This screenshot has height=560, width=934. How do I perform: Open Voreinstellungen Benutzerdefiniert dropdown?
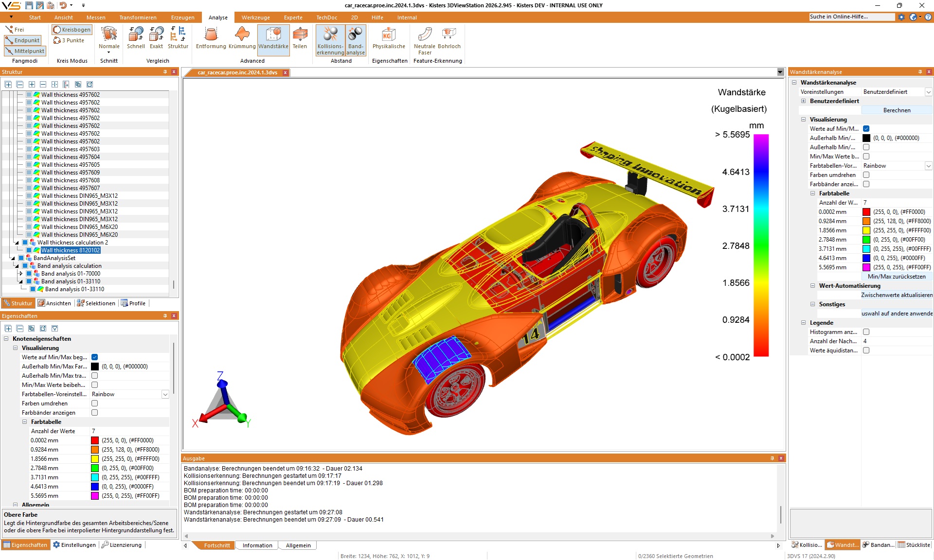click(x=928, y=92)
